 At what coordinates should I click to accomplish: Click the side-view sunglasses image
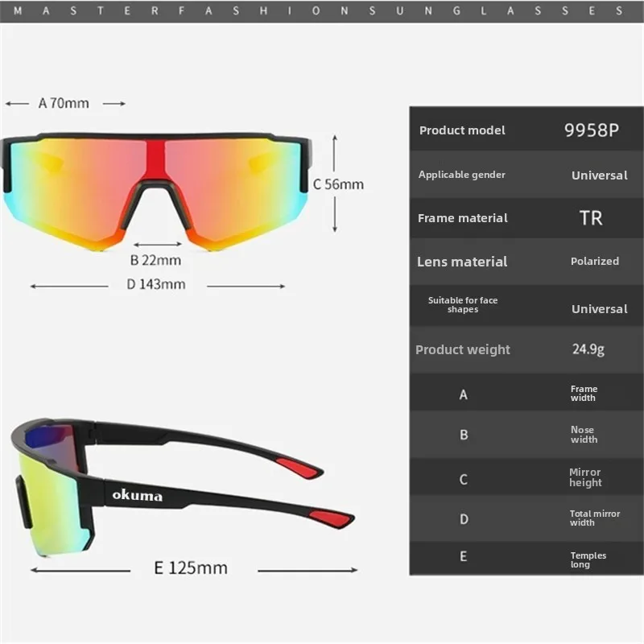[183, 488]
